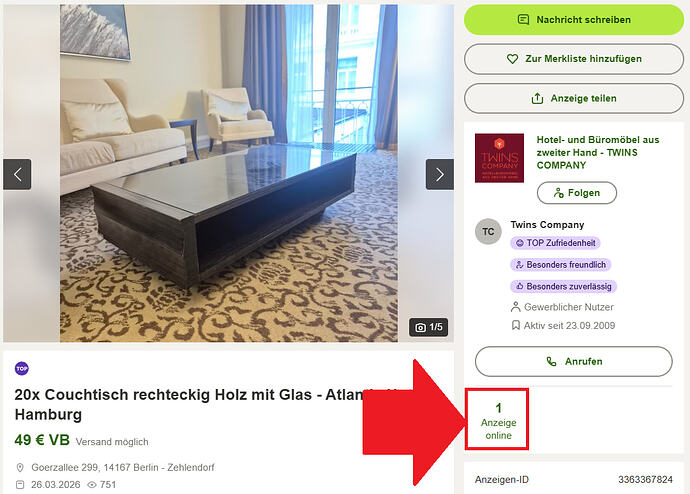Screen dimensions: 690x494
Task: Add listing via Zur Merkliste hinzufügen
Action: [x=574, y=59]
